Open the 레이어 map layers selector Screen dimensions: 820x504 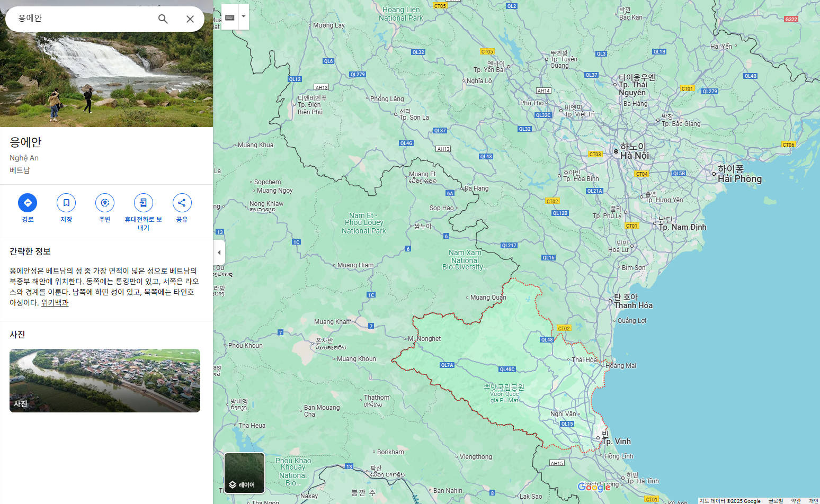244,473
